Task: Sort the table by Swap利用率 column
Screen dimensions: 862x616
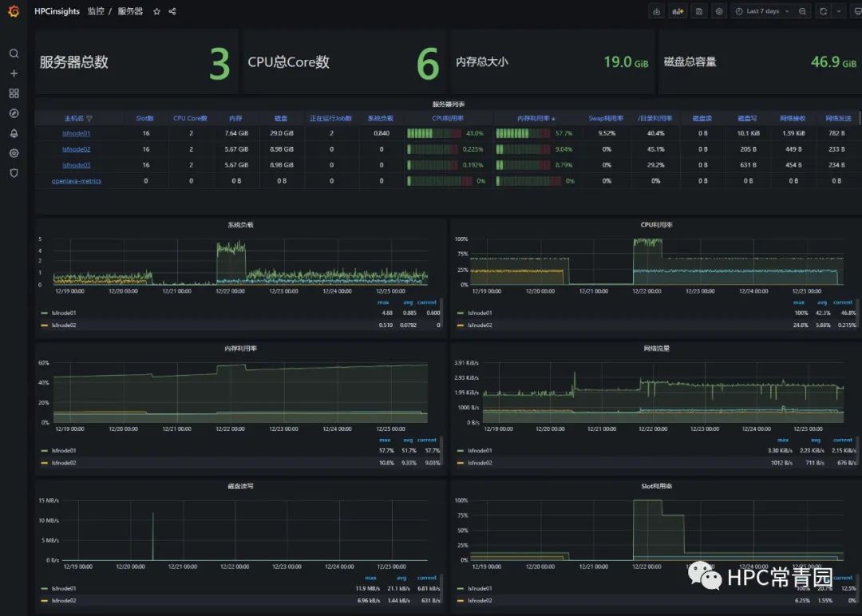Action: point(606,118)
